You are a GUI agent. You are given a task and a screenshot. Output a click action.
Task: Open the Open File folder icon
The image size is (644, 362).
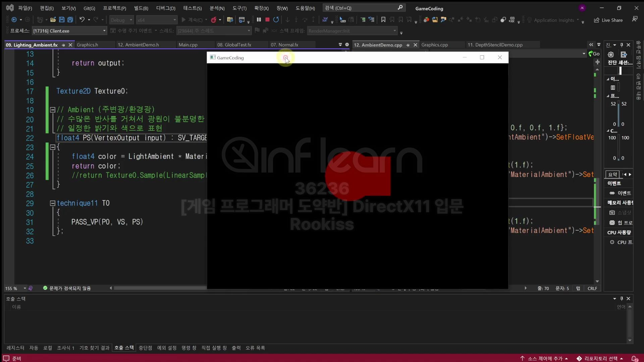click(53, 20)
